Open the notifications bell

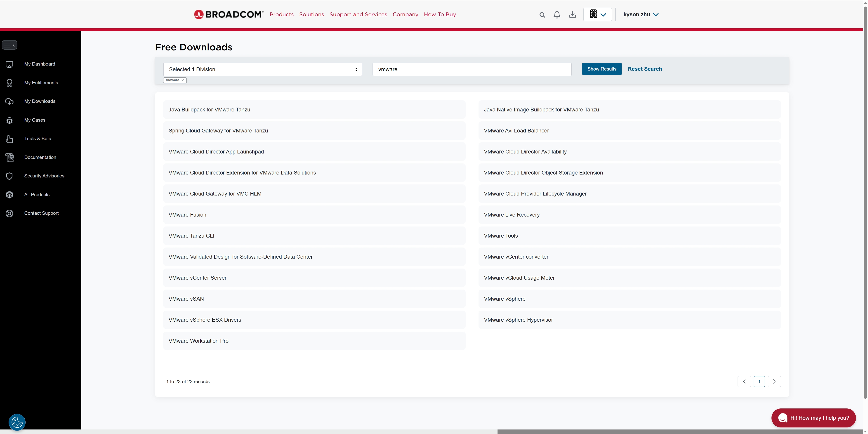557,15
